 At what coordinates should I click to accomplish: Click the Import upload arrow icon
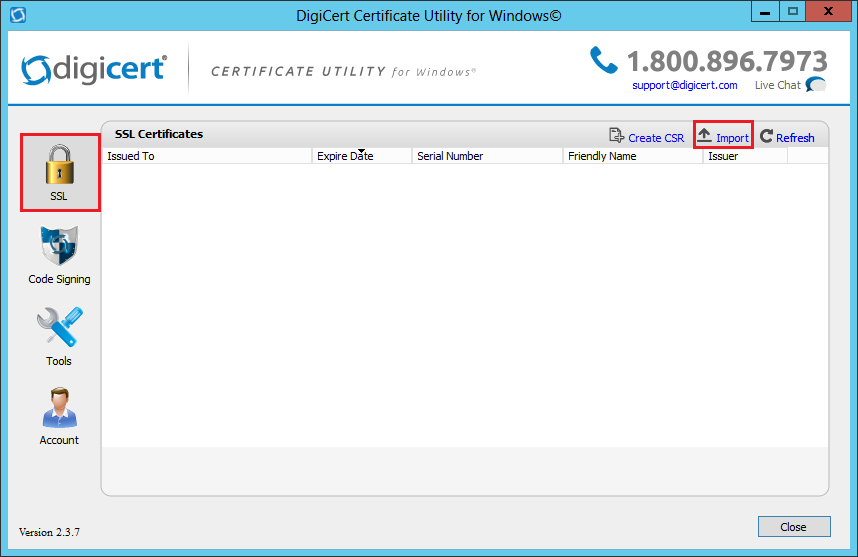[x=705, y=136]
